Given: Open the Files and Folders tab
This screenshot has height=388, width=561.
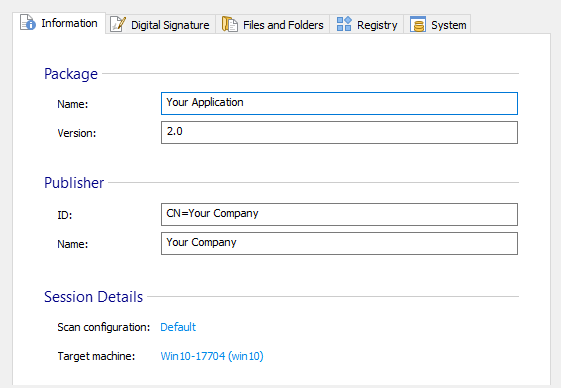Looking at the screenshot, I should (x=273, y=24).
